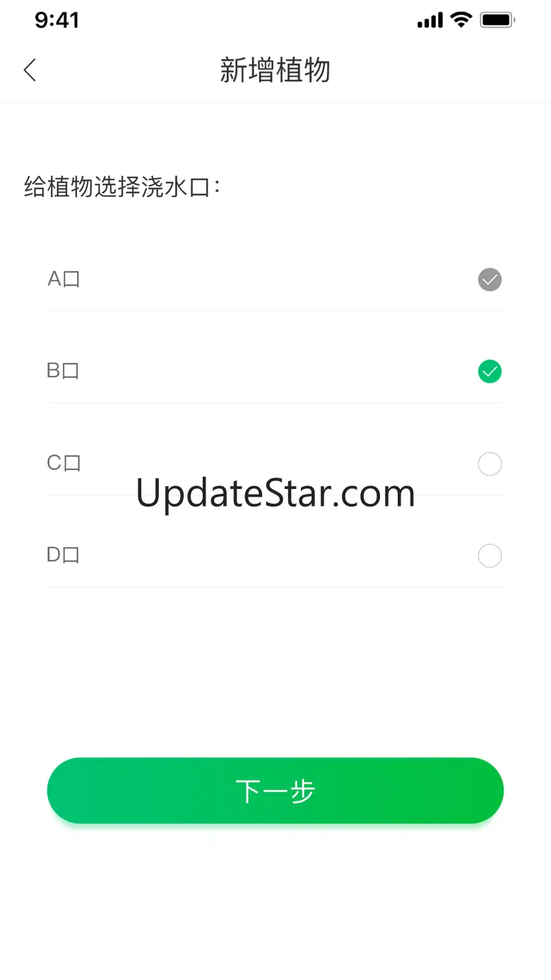Click the separator line beneath the D口 row

pos(275,586)
